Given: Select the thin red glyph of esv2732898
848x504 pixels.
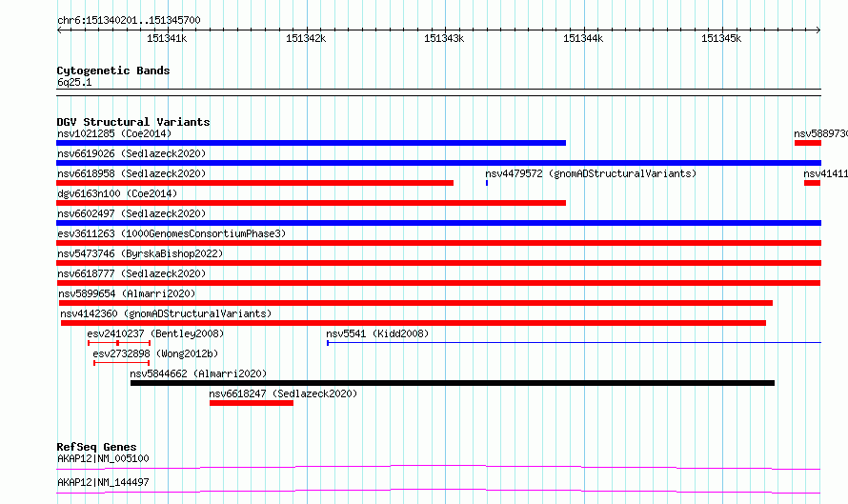Looking at the screenshot, I should tap(121, 363).
